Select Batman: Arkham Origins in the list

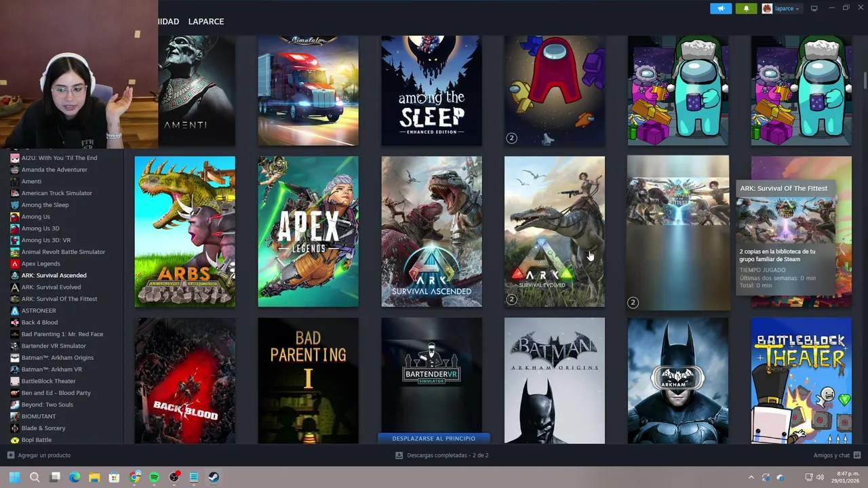pos(58,358)
